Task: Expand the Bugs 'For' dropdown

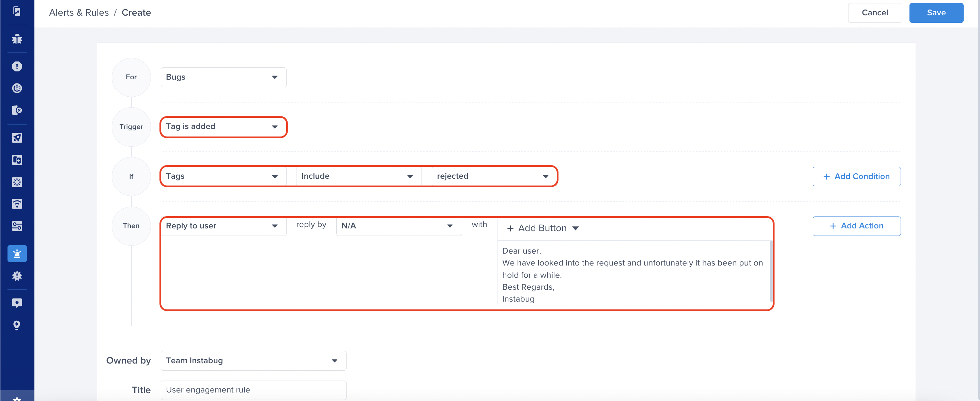Action: pyautogui.click(x=223, y=77)
